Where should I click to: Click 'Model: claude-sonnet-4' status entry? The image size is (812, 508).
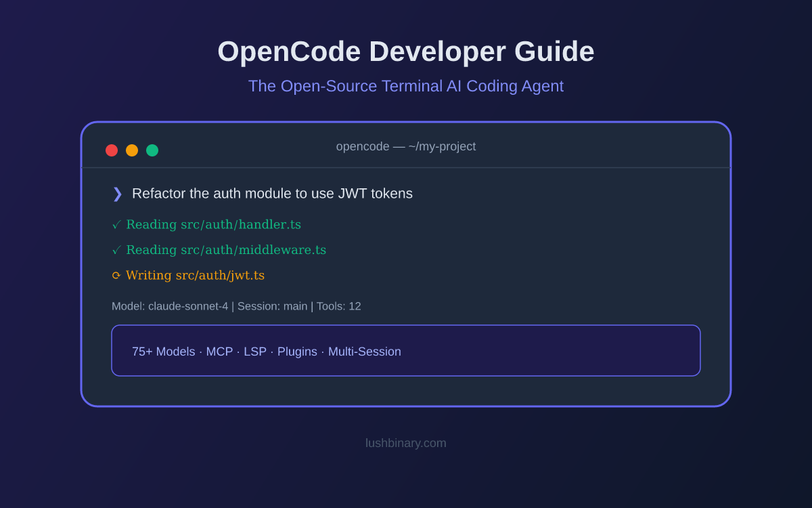coord(170,306)
